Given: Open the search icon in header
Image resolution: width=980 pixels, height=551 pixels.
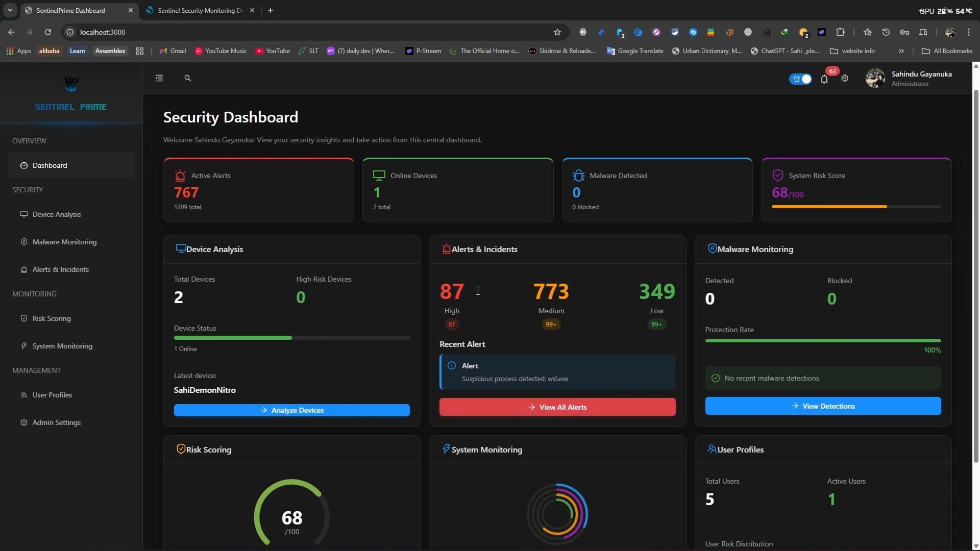Looking at the screenshot, I should [187, 78].
